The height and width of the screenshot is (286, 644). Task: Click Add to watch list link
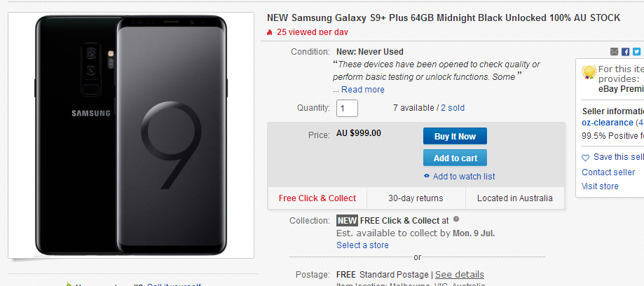coord(464,176)
